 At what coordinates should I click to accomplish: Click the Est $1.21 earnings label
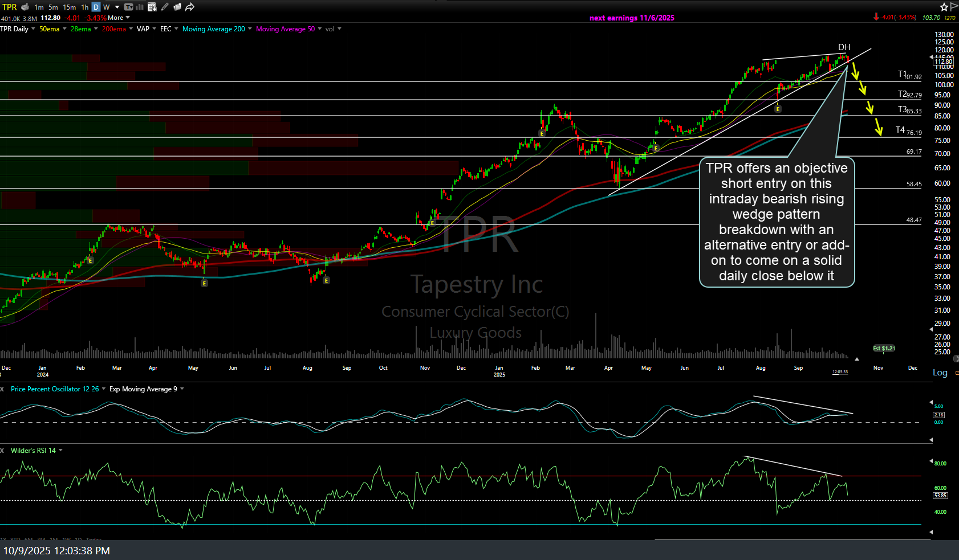pyautogui.click(x=884, y=348)
